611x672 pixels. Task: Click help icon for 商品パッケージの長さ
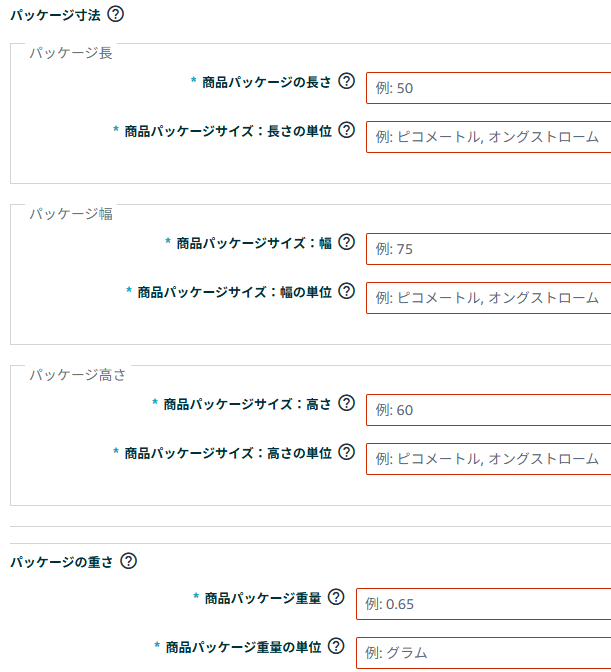347,82
